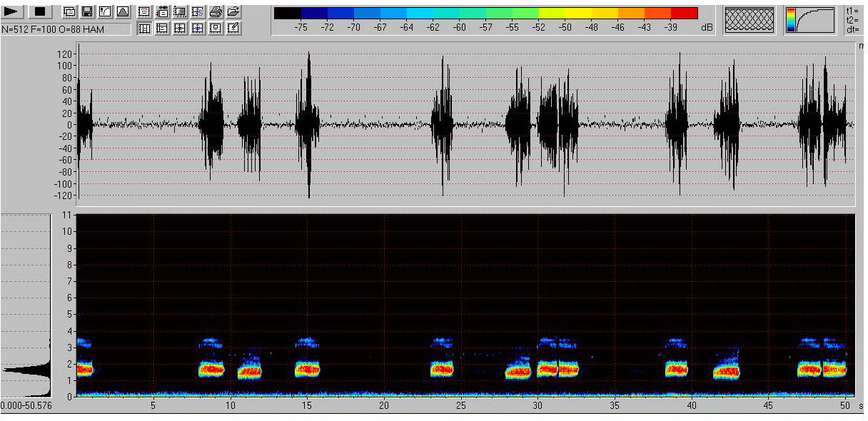Click the printer icon
The height and width of the screenshot is (421, 868).
216,11
